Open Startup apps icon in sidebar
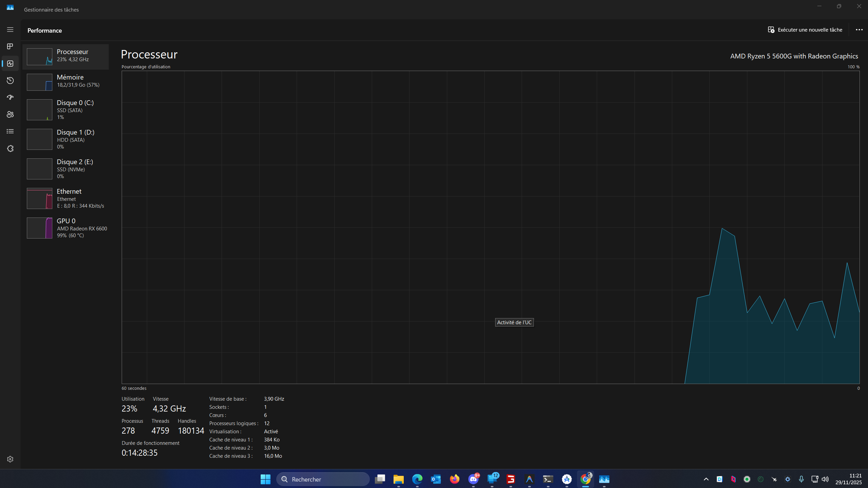The height and width of the screenshot is (488, 868). pyautogui.click(x=10, y=98)
